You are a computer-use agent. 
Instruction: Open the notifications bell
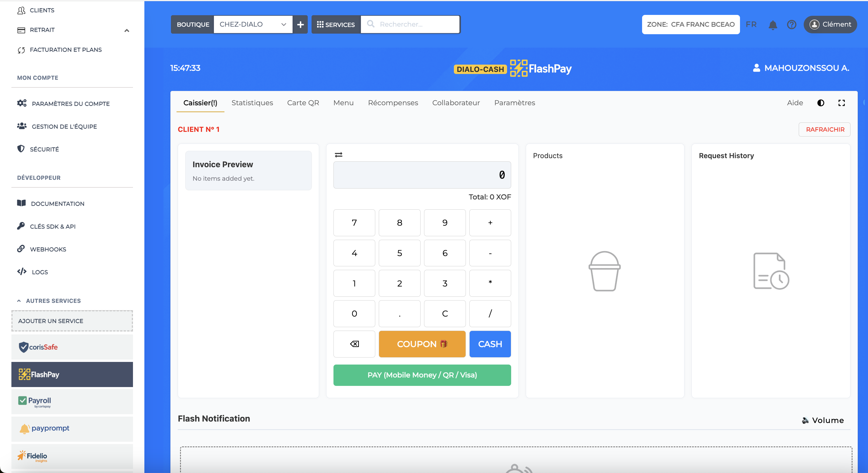tap(773, 24)
